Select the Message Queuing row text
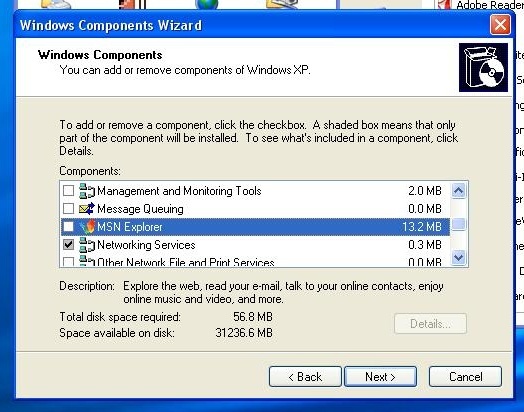524x412 pixels. [140, 209]
